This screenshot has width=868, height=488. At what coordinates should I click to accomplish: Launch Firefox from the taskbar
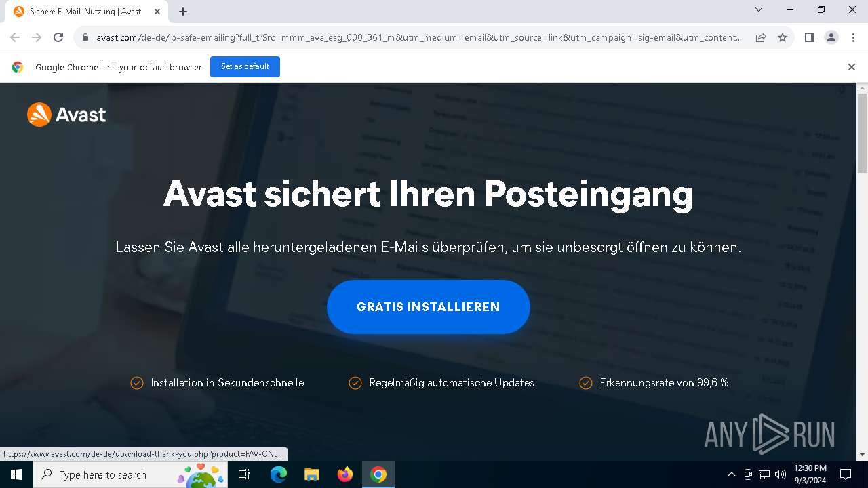345,474
